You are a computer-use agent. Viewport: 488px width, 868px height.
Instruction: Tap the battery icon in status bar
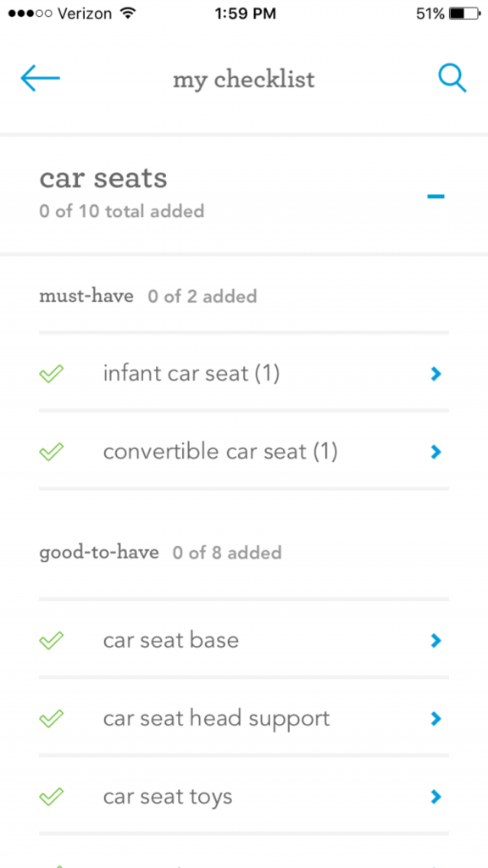[x=464, y=14]
